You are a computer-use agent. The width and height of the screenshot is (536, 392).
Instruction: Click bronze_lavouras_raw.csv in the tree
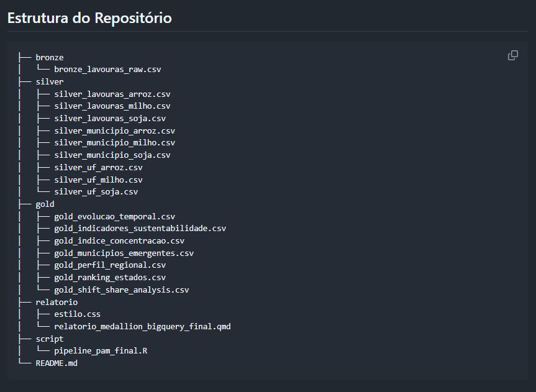pos(107,70)
